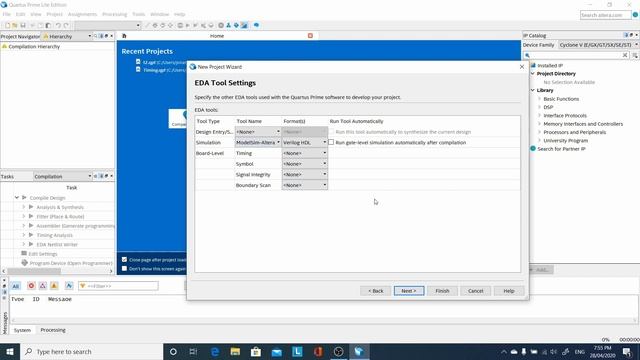Image resolution: width=640 pixels, height=360 pixels.
Task: Collapse the Library section in IP Catalog
Action: (x=533, y=90)
